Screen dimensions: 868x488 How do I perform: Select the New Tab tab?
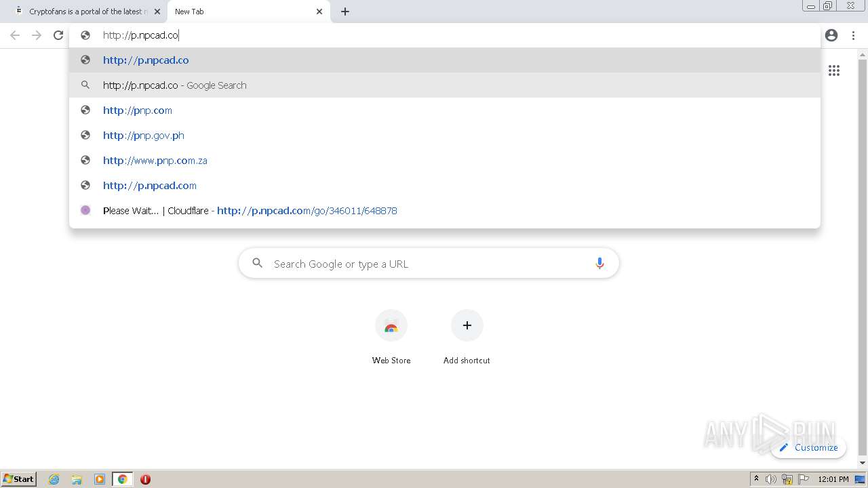[248, 12]
